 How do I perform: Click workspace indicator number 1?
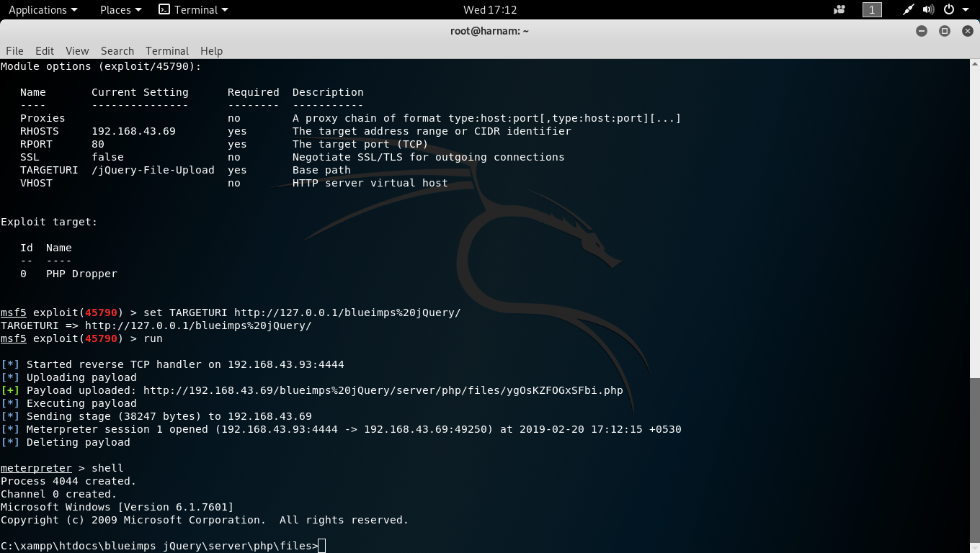[872, 9]
